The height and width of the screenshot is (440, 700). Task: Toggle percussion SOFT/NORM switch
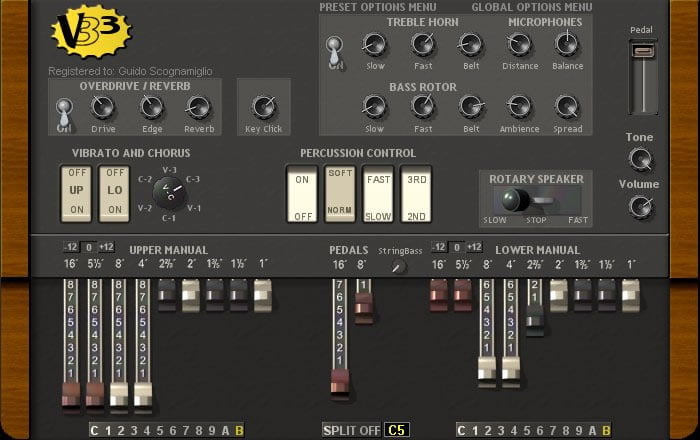[x=340, y=193]
